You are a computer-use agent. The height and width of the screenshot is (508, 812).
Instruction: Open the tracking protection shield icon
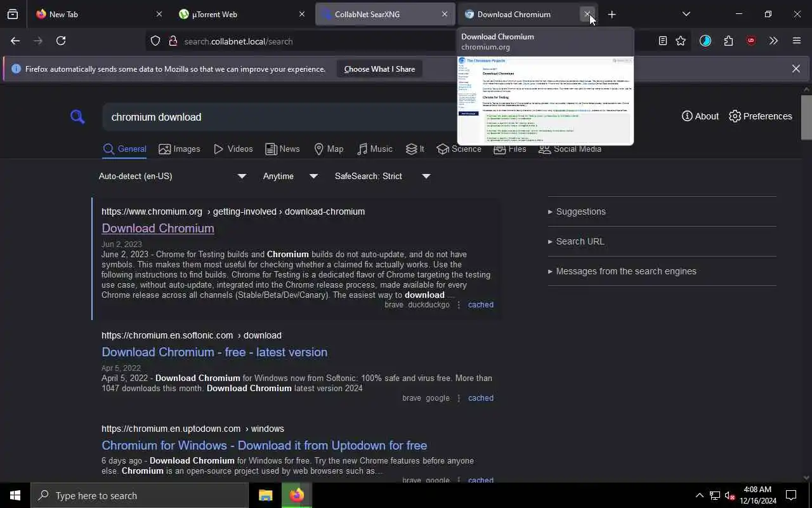pyautogui.click(x=155, y=41)
